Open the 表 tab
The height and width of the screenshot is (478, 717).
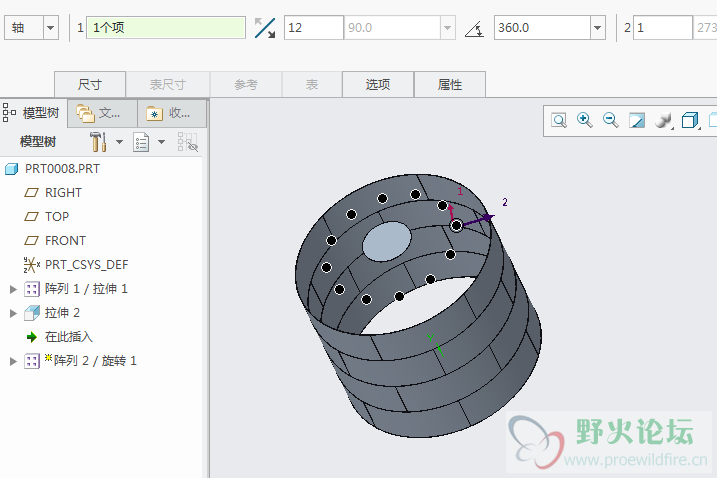(x=312, y=84)
